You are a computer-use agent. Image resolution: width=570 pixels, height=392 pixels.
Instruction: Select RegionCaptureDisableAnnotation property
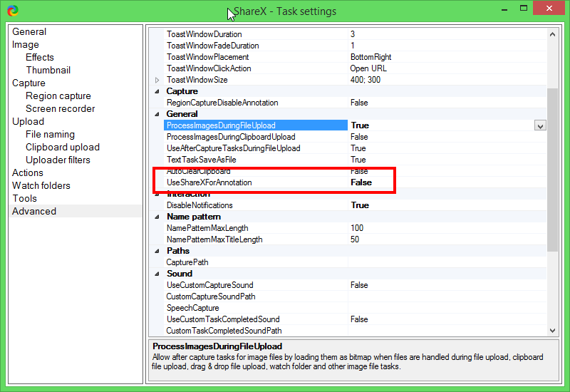tap(222, 103)
